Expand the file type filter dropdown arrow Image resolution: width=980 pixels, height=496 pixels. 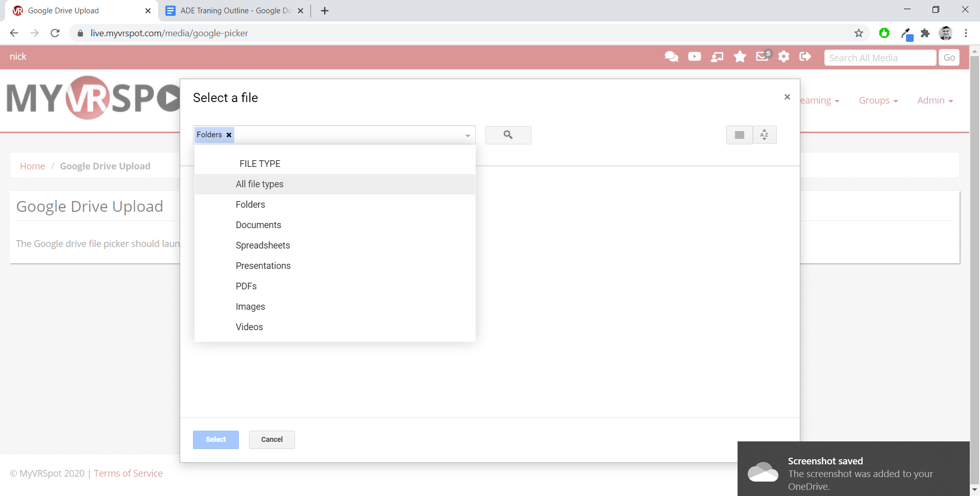[x=468, y=136]
